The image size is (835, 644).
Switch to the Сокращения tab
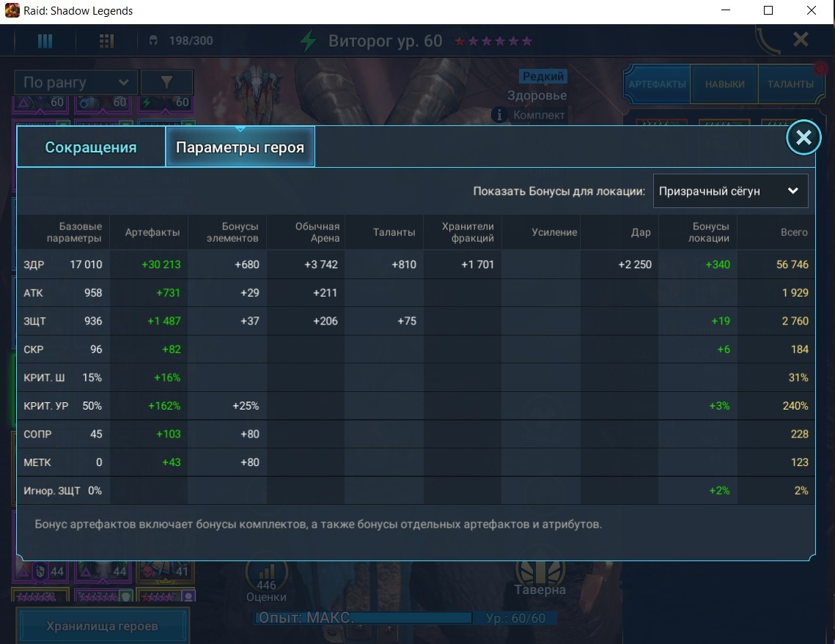(90, 147)
